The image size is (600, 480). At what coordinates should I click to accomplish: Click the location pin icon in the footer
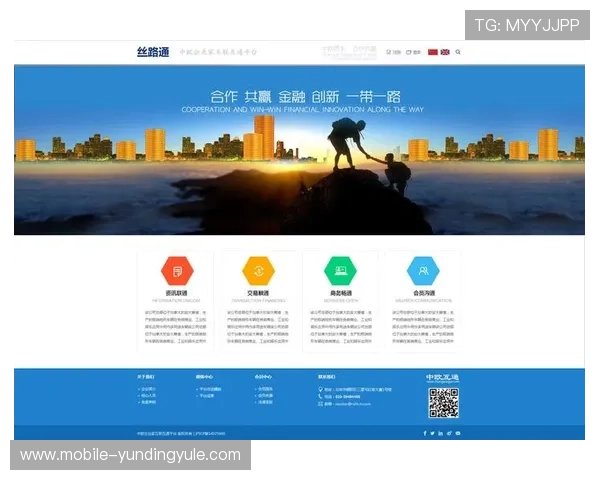pos(320,389)
